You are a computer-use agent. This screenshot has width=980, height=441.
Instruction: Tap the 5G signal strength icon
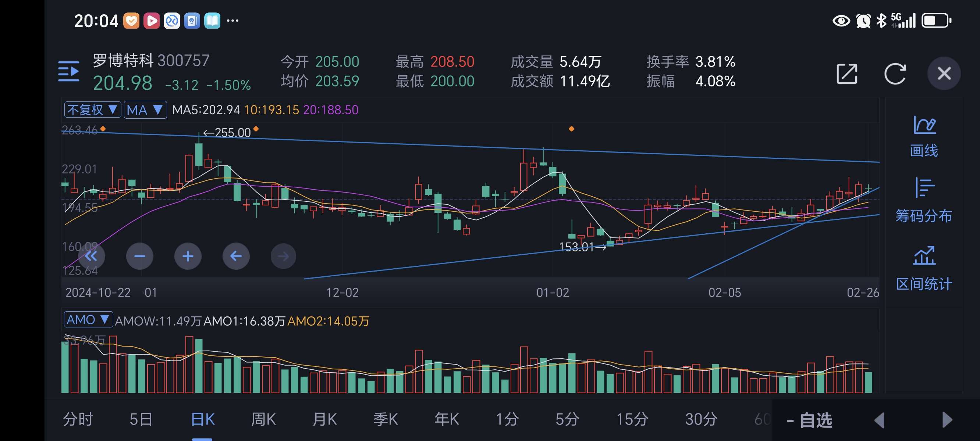903,21
